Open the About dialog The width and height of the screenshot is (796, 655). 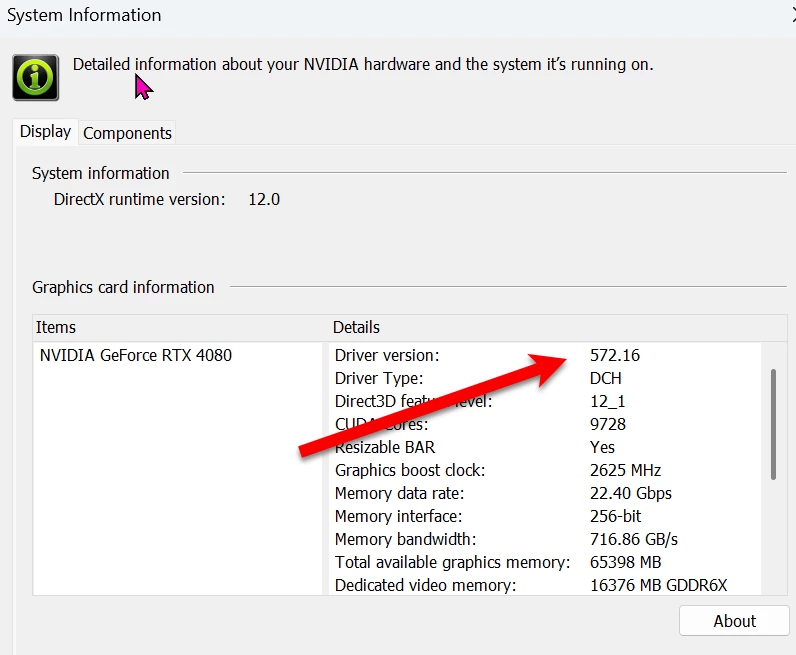pos(734,620)
